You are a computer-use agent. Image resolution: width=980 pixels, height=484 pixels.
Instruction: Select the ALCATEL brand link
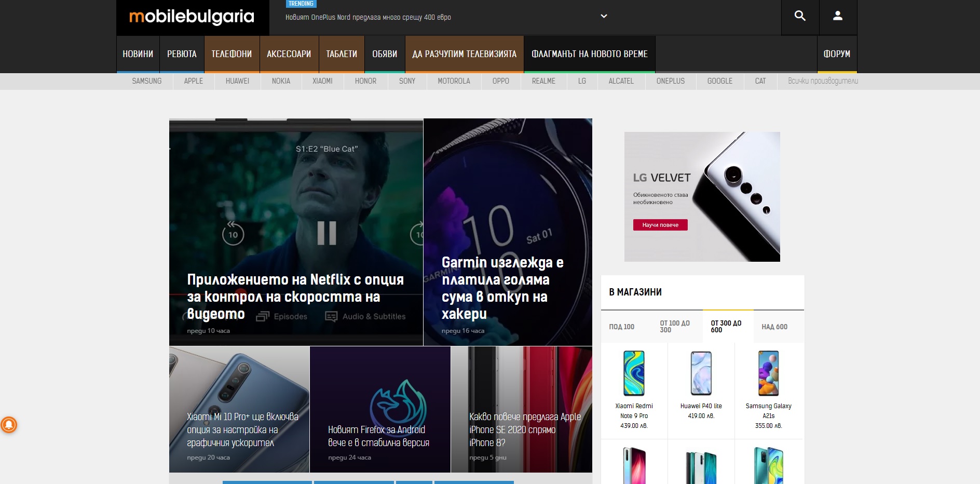(x=621, y=81)
